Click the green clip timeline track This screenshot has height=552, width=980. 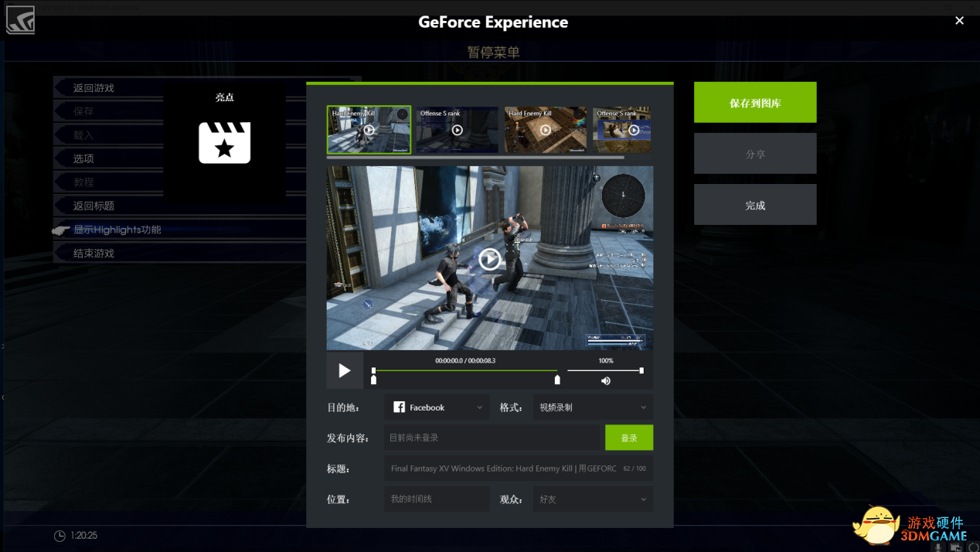point(465,371)
